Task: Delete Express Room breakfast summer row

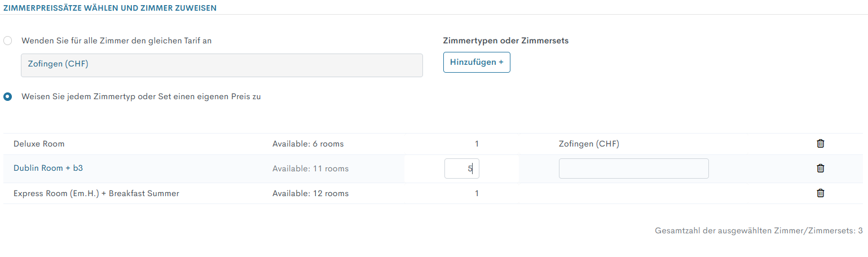Action: click(x=821, y=193)
